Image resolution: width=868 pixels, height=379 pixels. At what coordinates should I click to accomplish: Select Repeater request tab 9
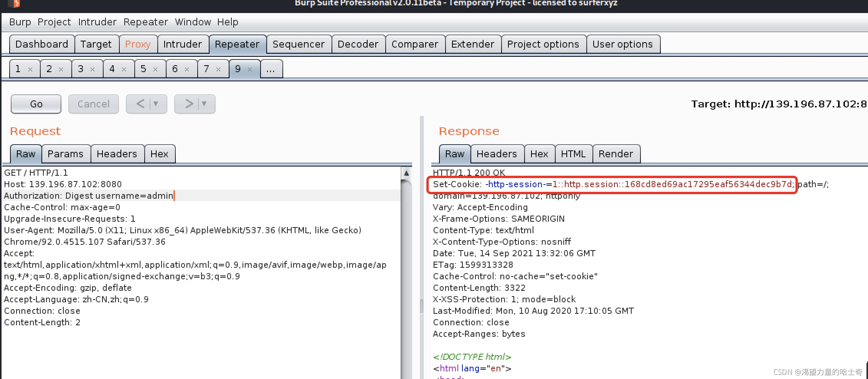[x=238, y=69]
